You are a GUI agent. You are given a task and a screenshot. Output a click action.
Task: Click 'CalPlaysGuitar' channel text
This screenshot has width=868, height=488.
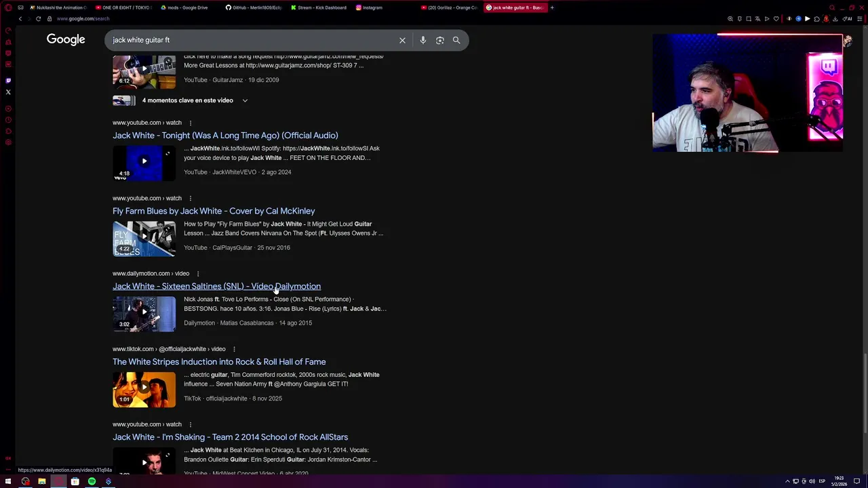point(232,247)
